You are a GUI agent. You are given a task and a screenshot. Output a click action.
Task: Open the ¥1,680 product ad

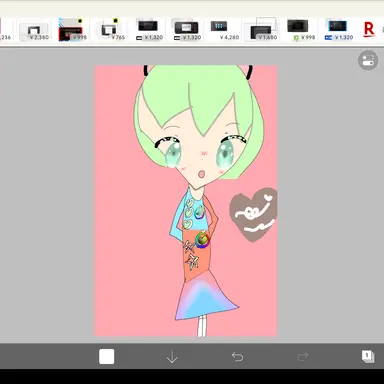pyautogui.click(x=262, y=30)
